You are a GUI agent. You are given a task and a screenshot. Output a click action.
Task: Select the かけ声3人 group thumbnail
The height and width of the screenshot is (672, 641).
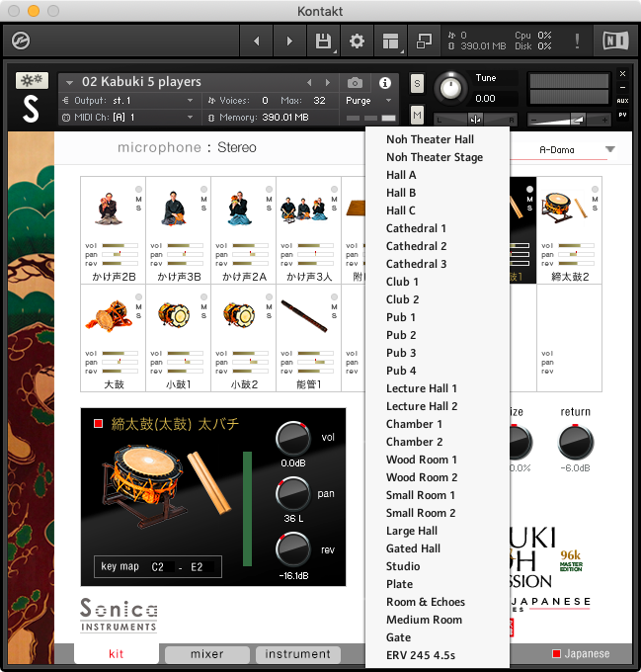point(303,210)
